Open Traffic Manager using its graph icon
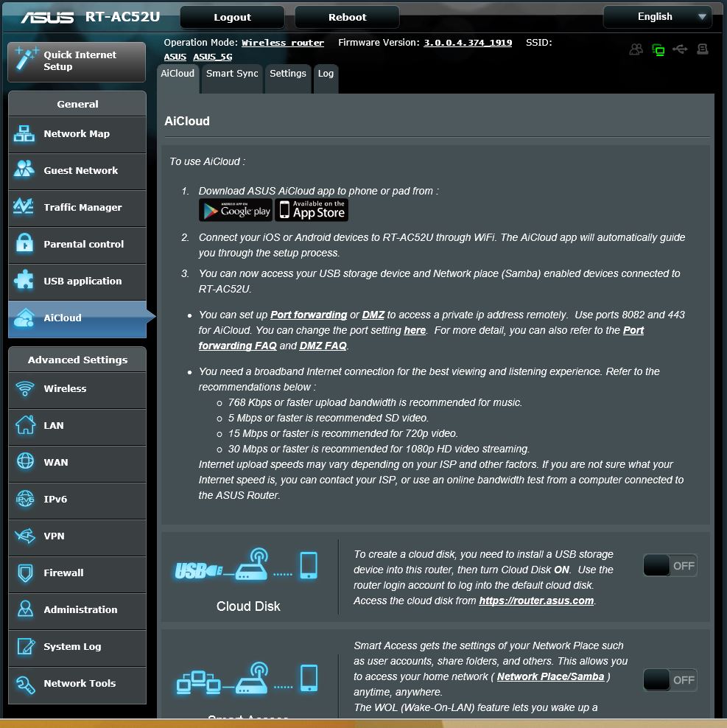 point(24,206)
